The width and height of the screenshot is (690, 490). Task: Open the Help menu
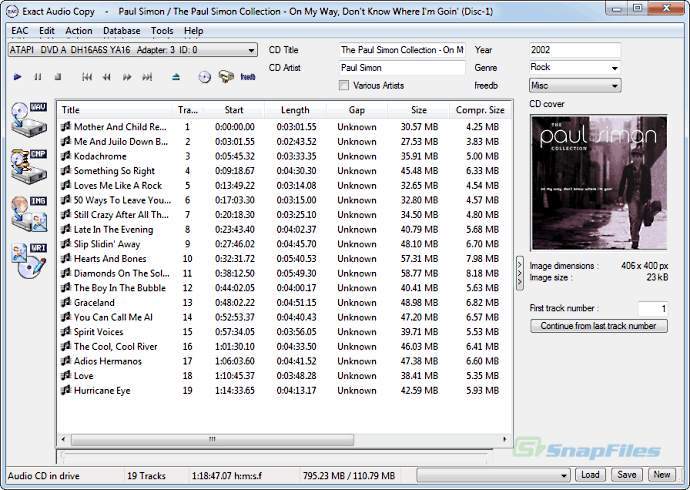[x=194, y=31]
